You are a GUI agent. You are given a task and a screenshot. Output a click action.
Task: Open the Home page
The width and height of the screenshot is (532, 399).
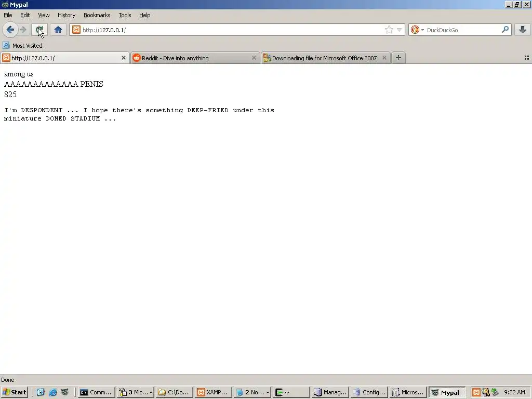(58, 30)
